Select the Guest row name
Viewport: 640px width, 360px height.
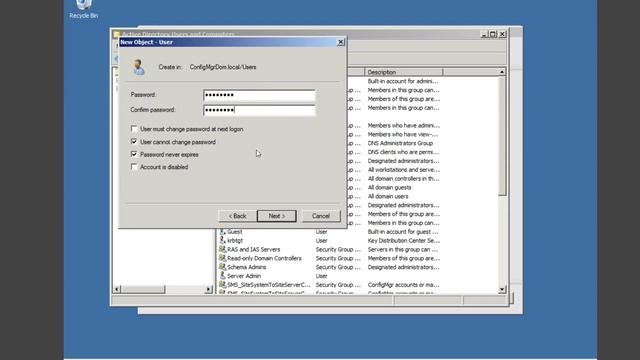coord(235,232)
